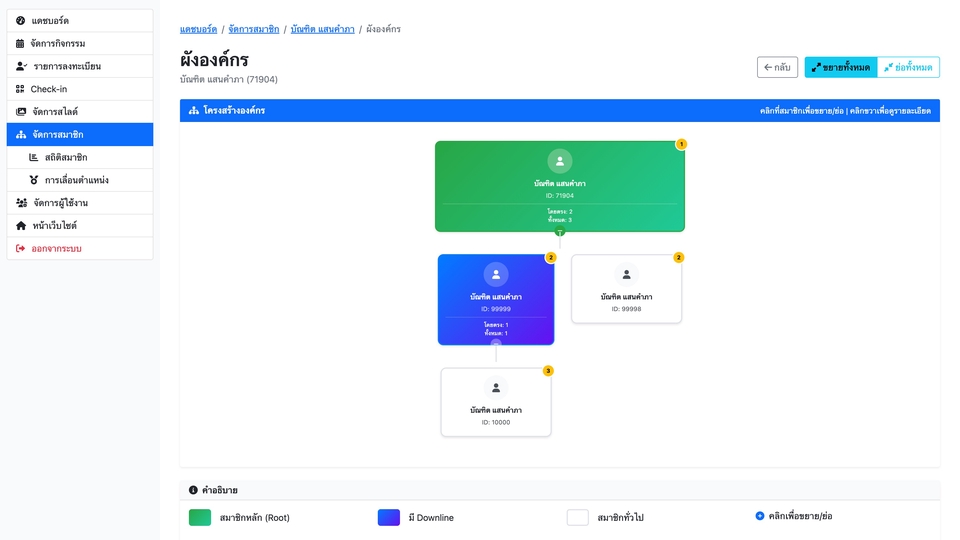Select member card with ID 99998

click(626, 289)
